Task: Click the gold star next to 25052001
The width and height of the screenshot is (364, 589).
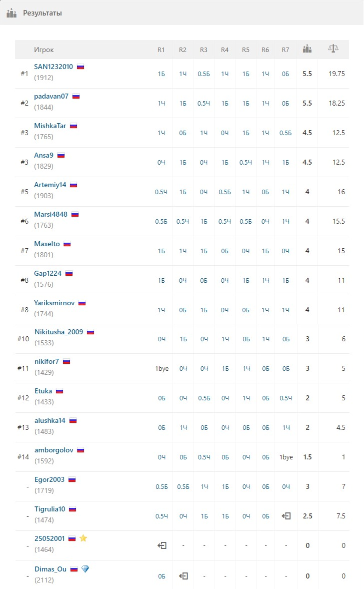Action: pyautogui.click(x=83, y=538)
